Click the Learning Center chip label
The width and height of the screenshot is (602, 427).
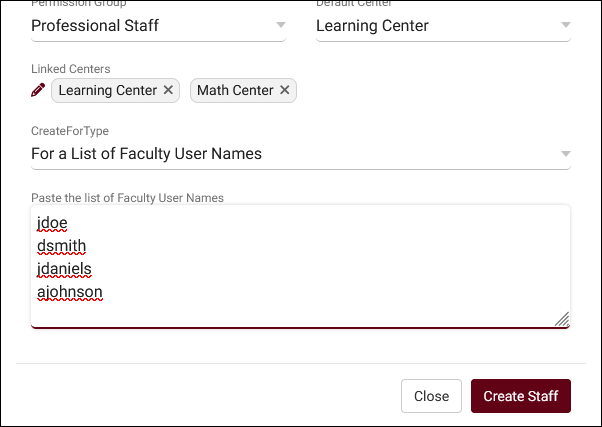click(108, 90)
